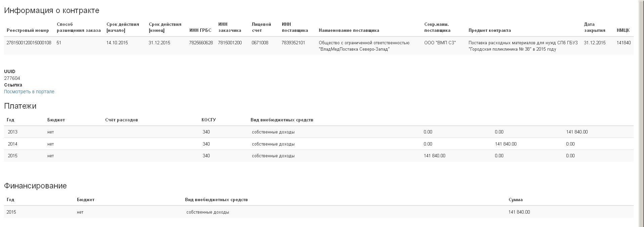Click supplier INN value 7839352101
Image resolution: width=644 pixels, height=227 pixels.
pyautogui.click(x=293, y=43)
